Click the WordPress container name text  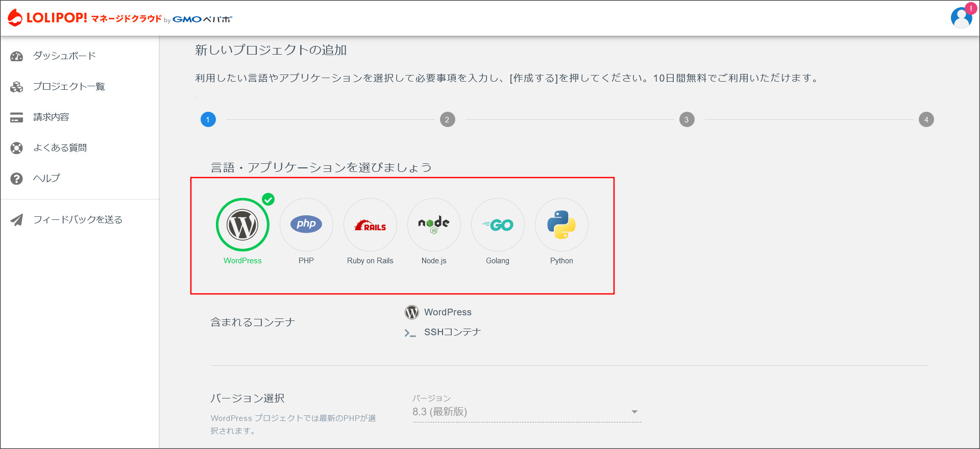pyautogui.click(x=448, y=312)
